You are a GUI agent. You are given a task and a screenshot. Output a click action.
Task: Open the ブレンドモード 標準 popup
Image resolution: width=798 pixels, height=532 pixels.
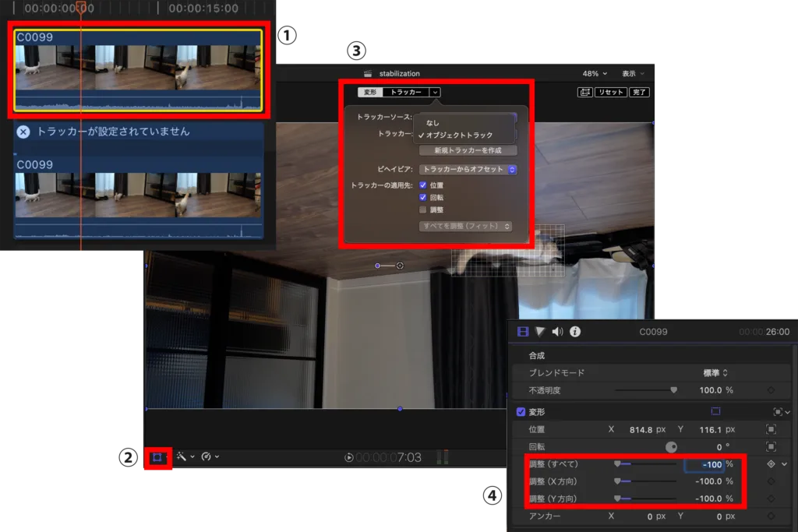(715, 373)
